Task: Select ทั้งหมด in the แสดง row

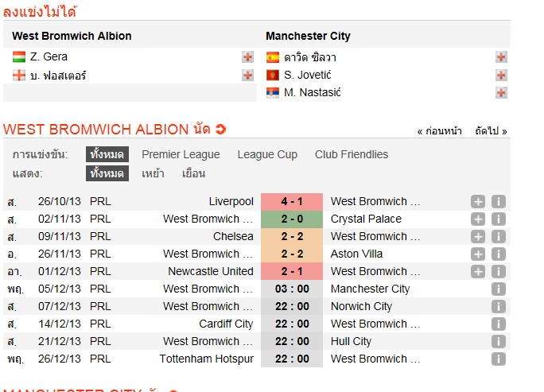Action: pos(107,173)
